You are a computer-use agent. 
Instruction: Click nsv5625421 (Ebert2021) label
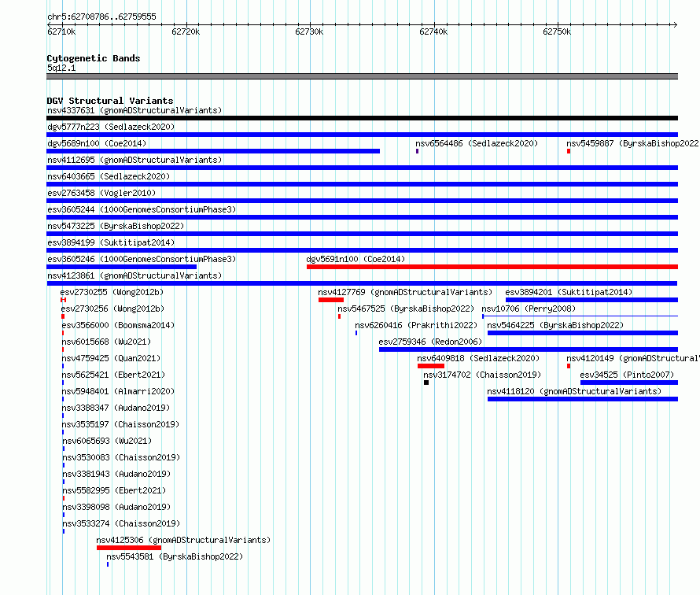tap(113, 375)
